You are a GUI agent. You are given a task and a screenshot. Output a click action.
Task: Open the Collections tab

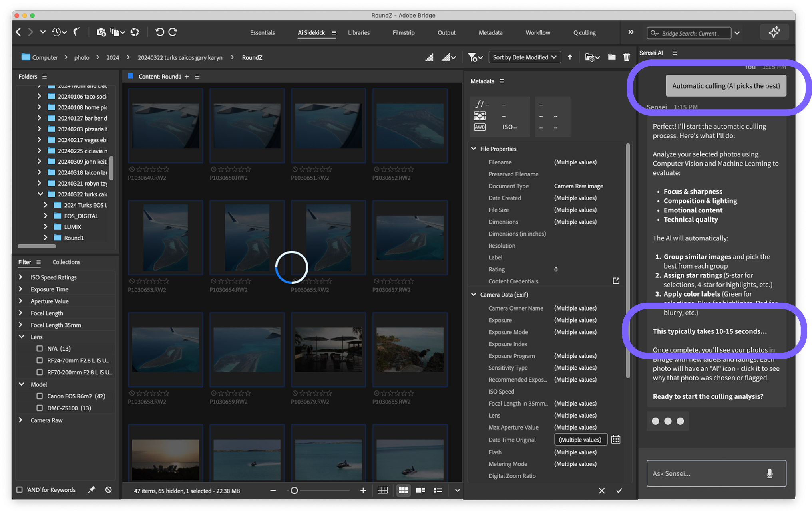[66, 262]
